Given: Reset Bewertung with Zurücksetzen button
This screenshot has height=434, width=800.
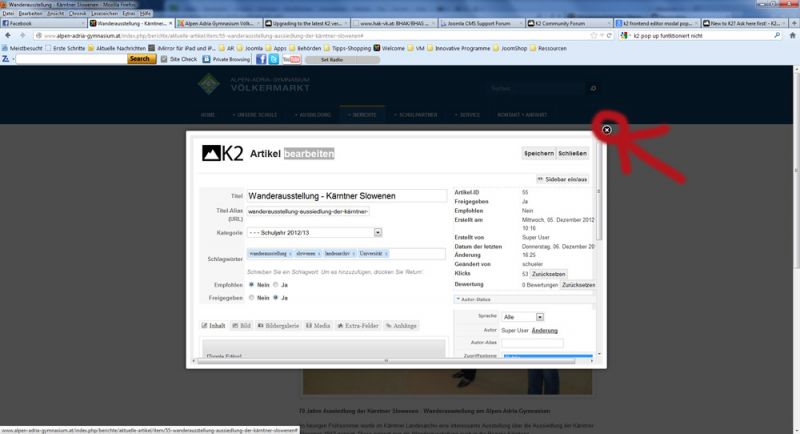Looking at the screenshot, I should 578,285.
